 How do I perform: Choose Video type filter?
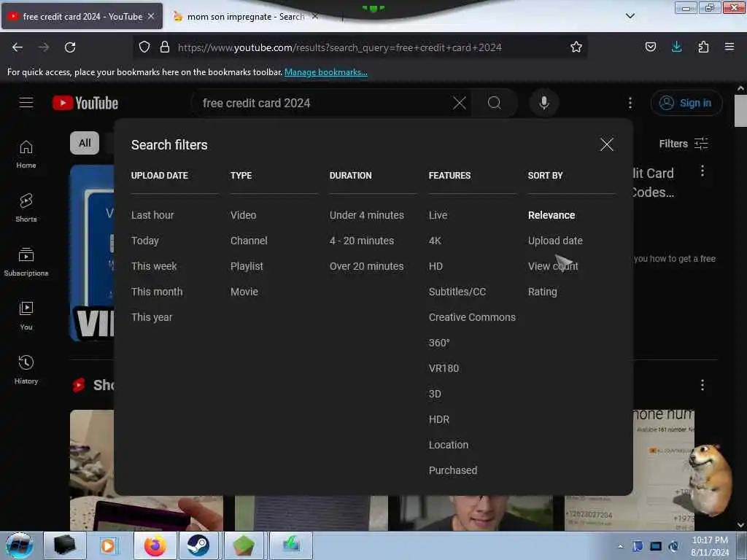coord(244,215)
